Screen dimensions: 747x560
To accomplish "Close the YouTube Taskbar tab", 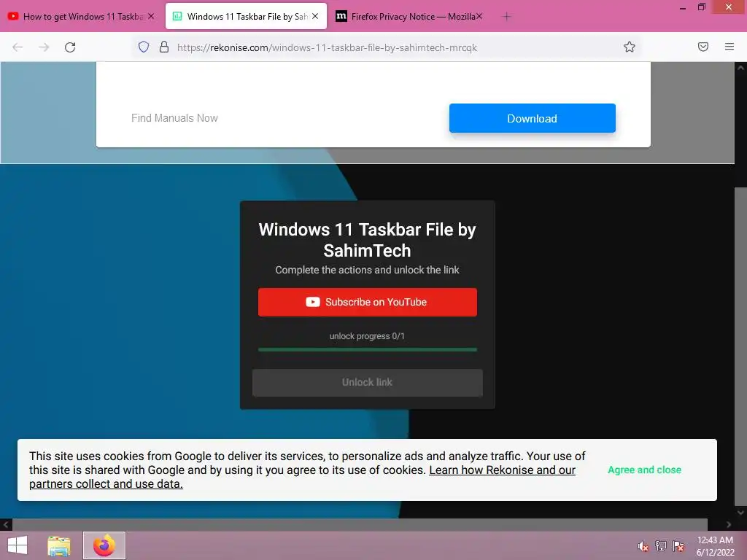I will (151, 16).
